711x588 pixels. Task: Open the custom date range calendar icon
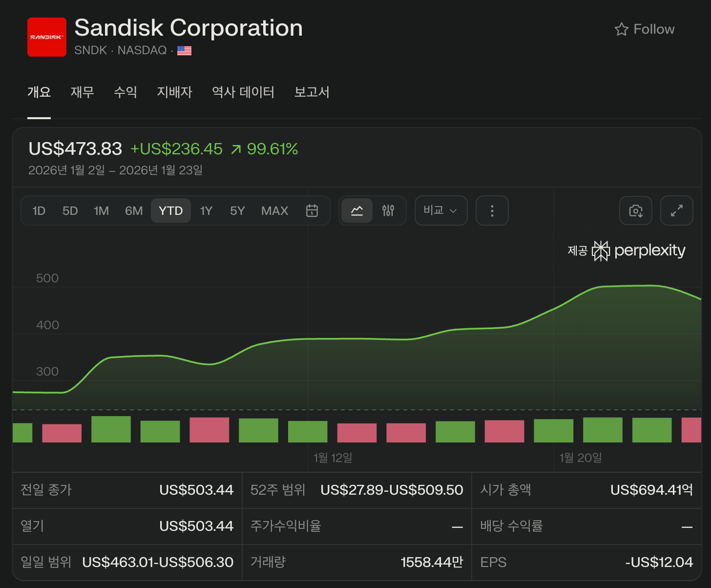click(312, 210)
